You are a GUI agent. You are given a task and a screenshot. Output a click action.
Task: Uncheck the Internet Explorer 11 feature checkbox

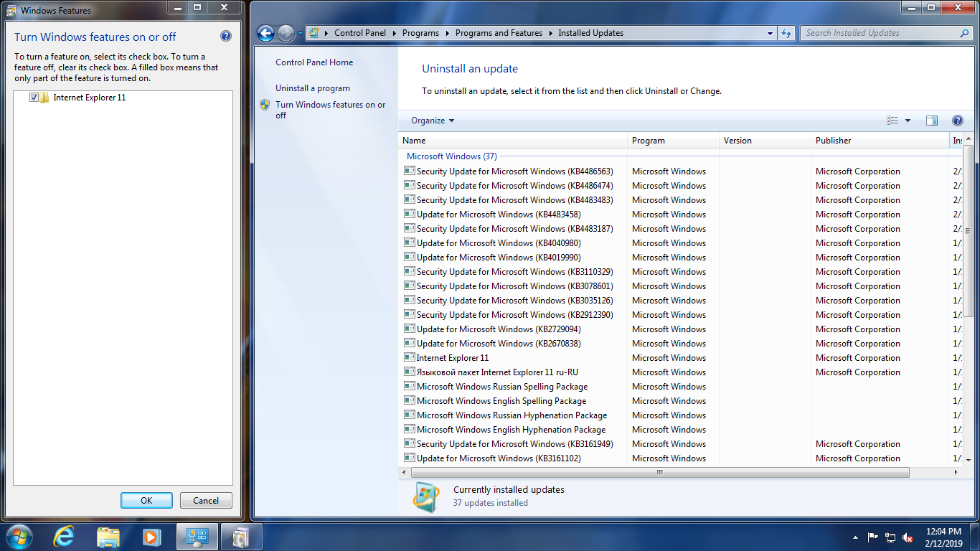click(x=34, y=98)
